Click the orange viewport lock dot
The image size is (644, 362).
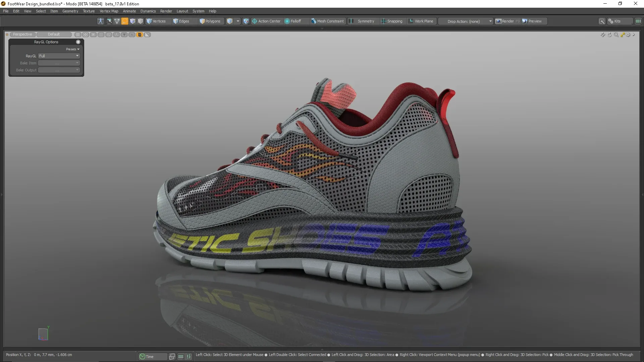point(7,35)
